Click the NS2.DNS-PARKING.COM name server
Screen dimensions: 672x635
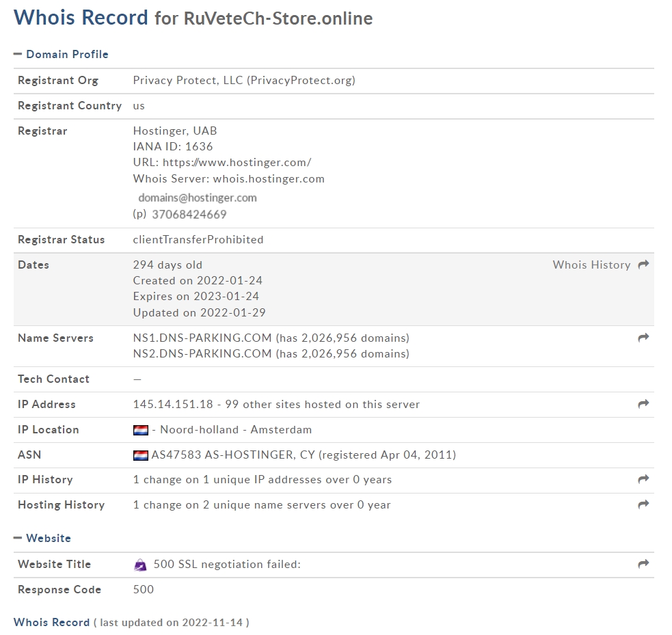click(x=202, y=353)
